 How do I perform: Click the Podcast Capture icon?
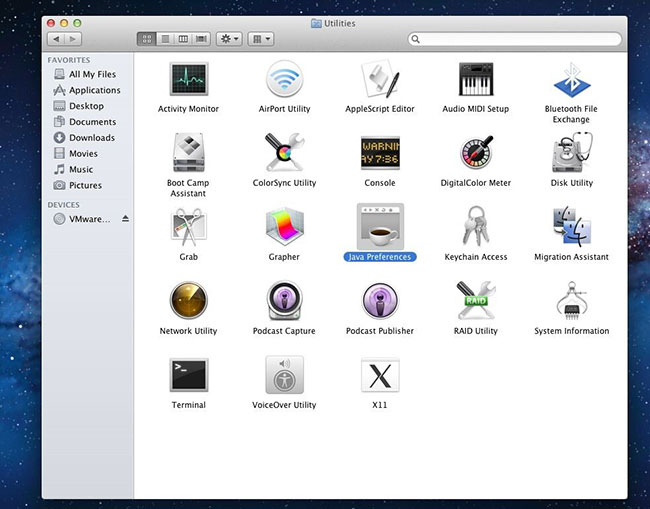pyautogui.click(x=284, y=300)
